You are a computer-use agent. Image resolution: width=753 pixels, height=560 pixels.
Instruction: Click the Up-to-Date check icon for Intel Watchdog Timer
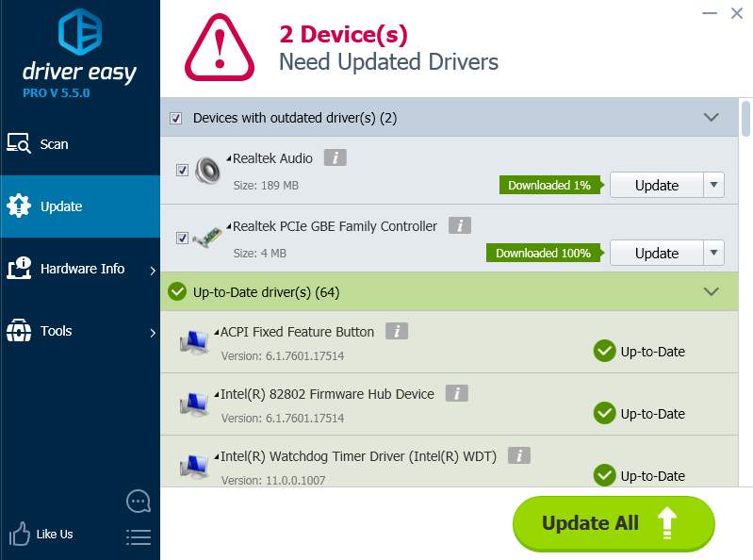605,475
